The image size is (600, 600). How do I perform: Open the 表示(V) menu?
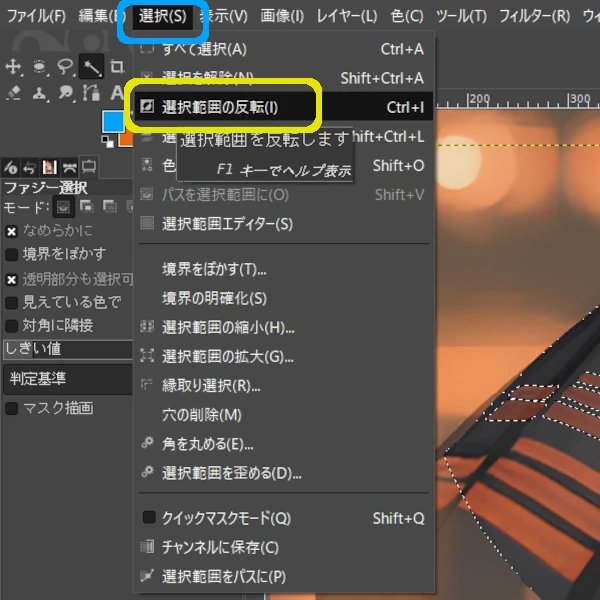click(224, 16)
